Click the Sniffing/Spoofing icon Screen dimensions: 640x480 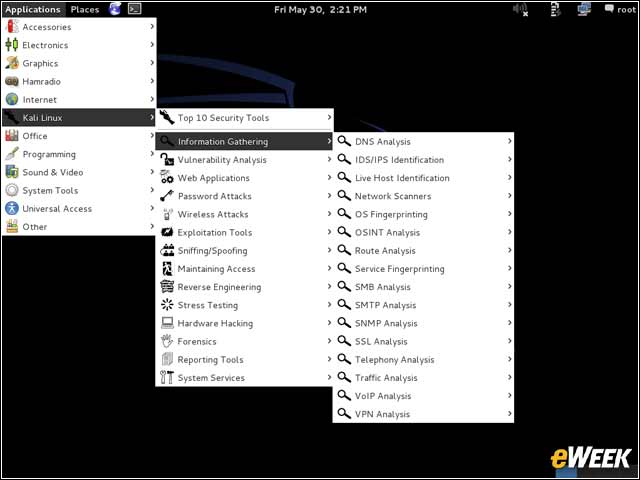point(167,250)
